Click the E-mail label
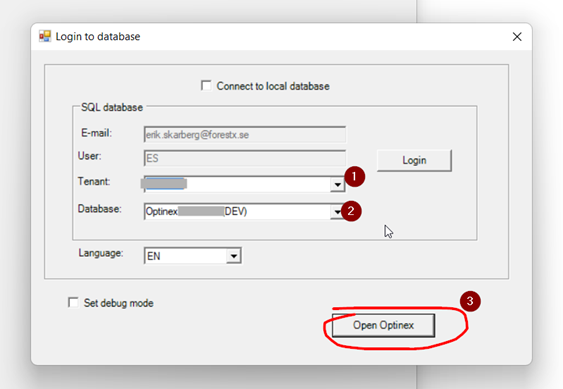The image size is (563, 389). [97, 133]
